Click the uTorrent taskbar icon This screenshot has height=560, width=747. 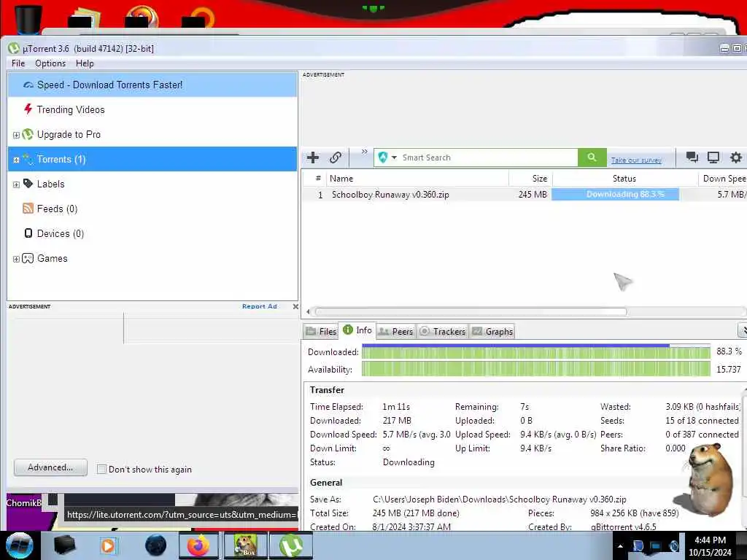pyautogui.click(x=291, y=545)
